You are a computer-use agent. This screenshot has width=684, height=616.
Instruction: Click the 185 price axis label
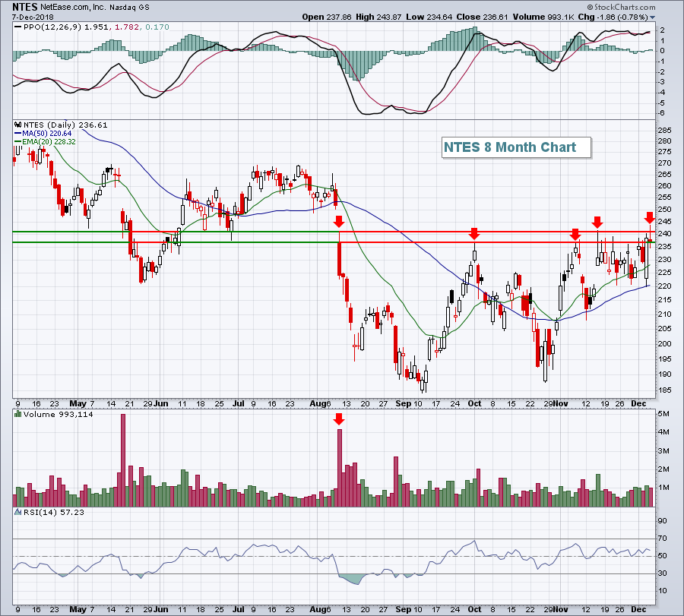[x=665, y=390]
